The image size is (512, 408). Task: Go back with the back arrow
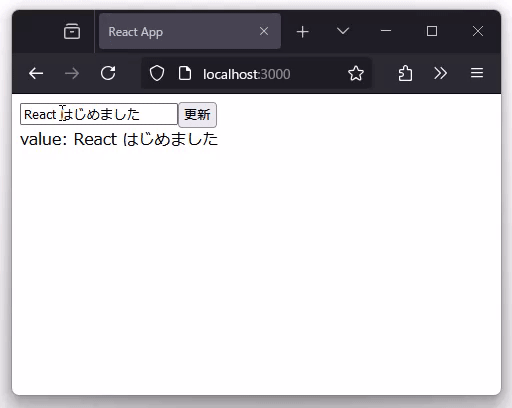coord(36,73)
